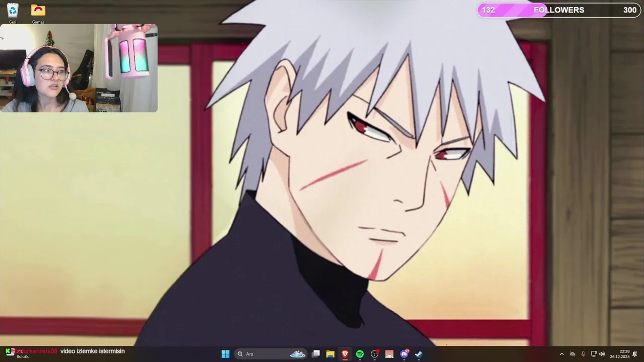
Task: Open the photo app beside OBS in taskbar
Action: click(x=389, y=354)
